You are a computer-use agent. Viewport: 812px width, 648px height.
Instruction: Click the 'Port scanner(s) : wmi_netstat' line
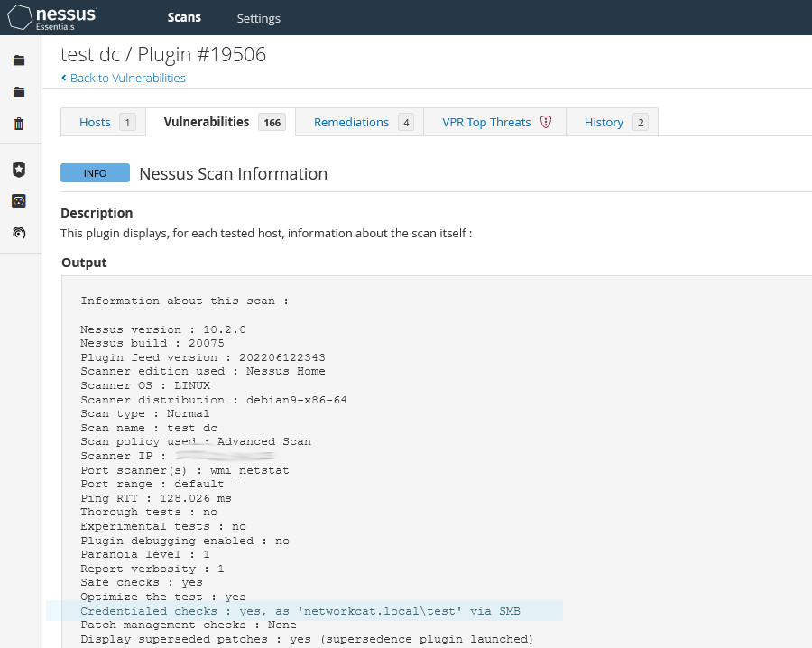[185, 470]
